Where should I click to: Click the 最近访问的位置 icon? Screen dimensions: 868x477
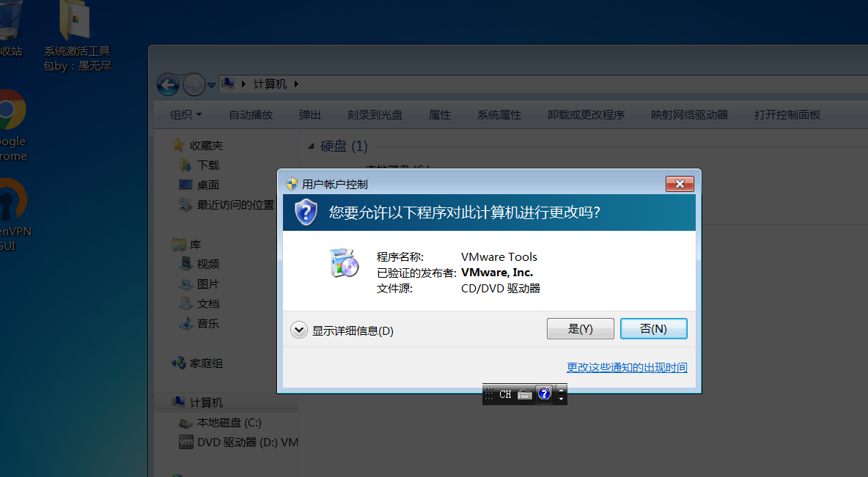click(185, 204)
